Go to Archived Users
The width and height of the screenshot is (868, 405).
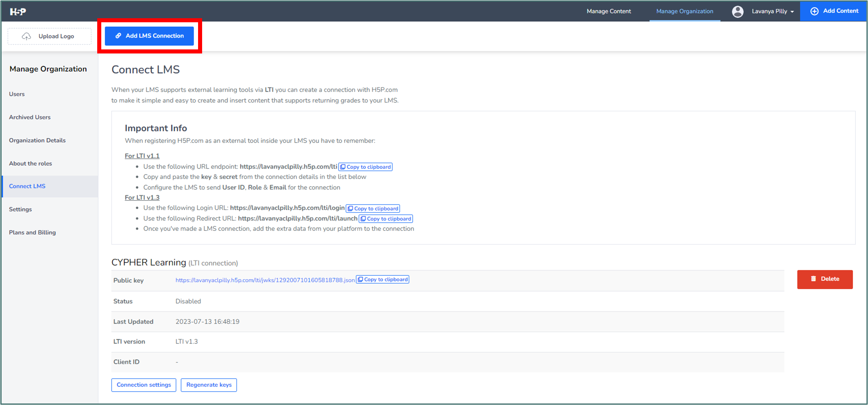click(x=30, y=117)
